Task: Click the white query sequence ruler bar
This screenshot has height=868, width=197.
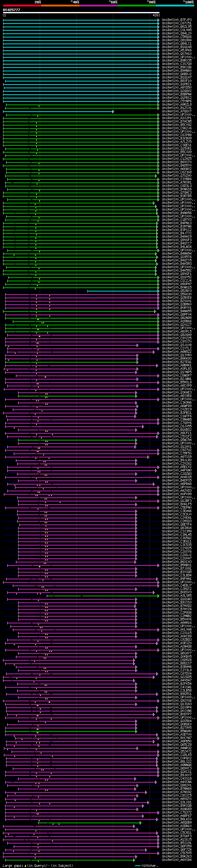Action: (x=81, y=13)
